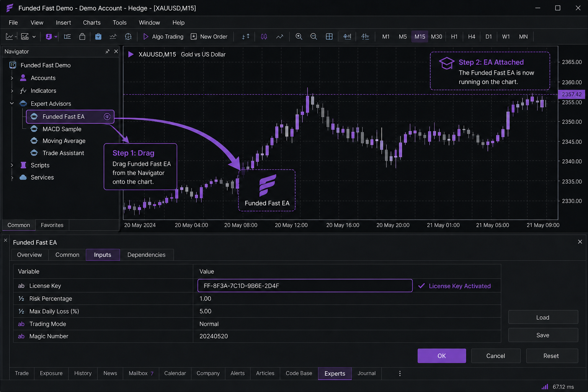The image size is (588, 392).
Task: Select line chart type icon
Action: pos(280,37)
